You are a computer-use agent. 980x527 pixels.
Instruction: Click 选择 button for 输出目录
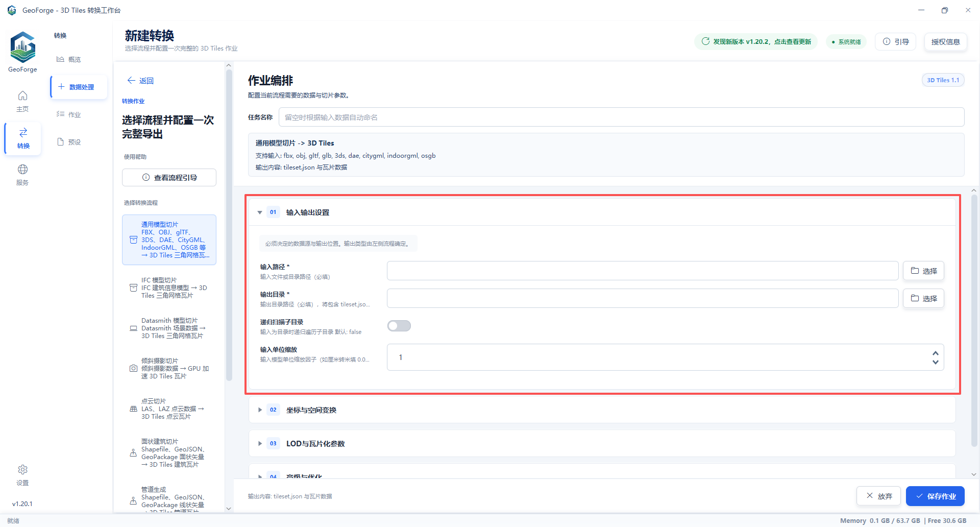(923, 298)
